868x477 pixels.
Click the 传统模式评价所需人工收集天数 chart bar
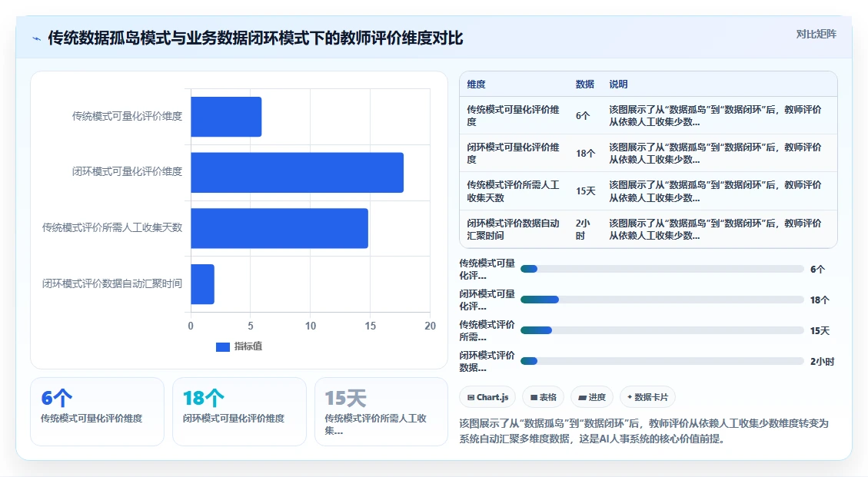coord(280,228)
